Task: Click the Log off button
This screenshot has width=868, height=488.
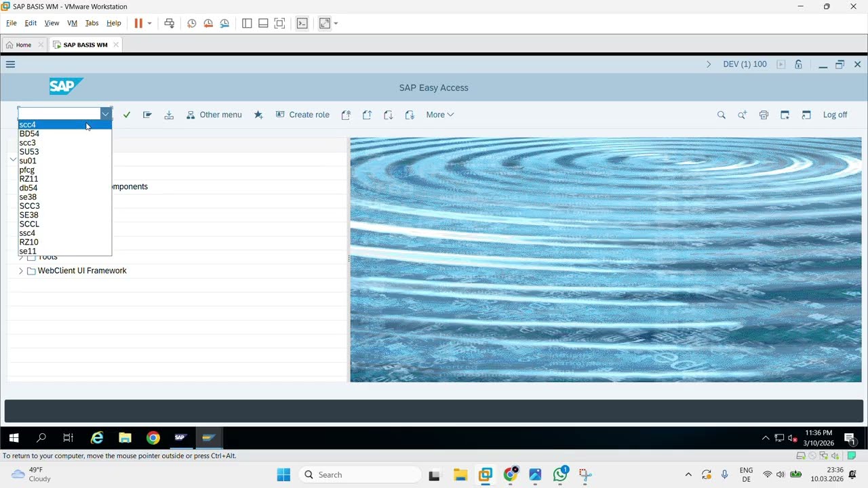Action: click(835, 115)
